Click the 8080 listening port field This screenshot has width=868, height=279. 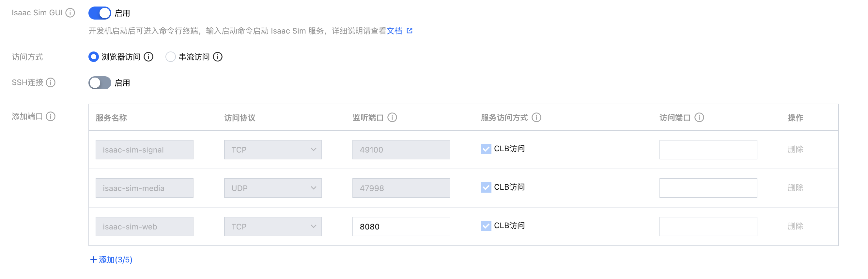pyautogui.click(x=401, y=227)
